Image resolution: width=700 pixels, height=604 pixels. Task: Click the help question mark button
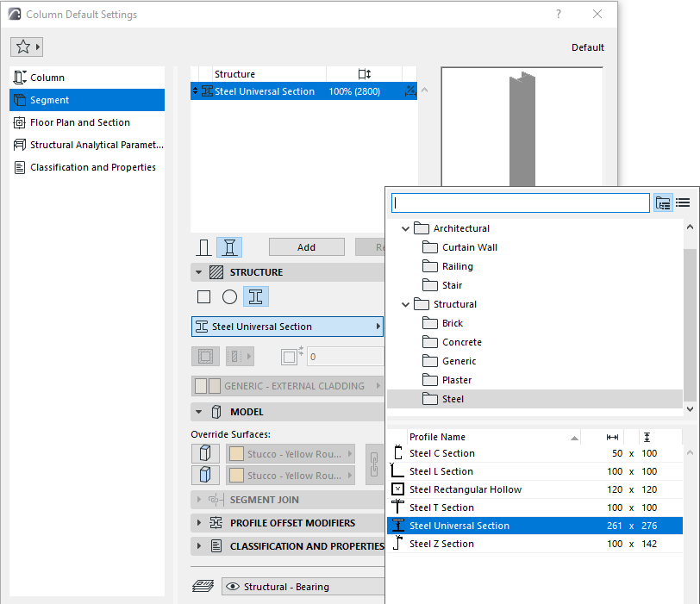tap(559, 15)
